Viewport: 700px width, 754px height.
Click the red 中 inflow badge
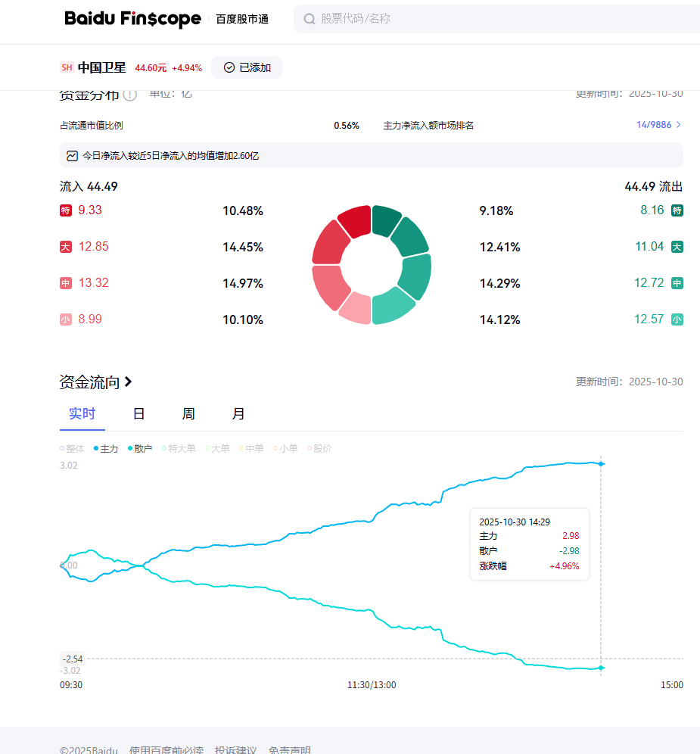(x=66, y=283)
